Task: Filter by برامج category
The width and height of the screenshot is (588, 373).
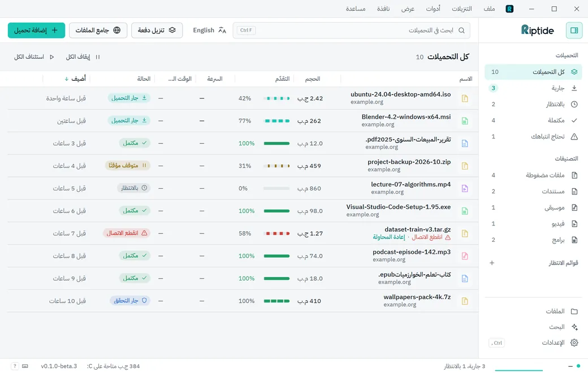Action: click(x=533, y=240)
